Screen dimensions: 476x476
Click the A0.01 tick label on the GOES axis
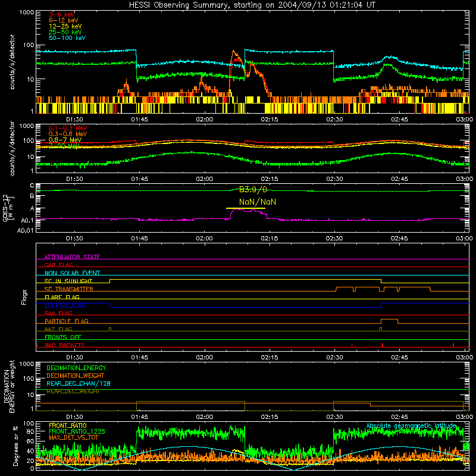coord(26,230)
